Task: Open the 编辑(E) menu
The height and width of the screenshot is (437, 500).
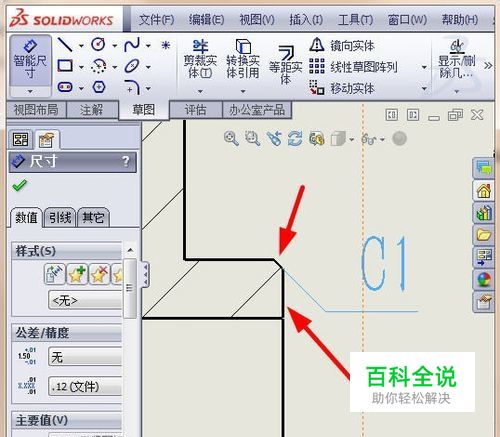Action: [206, 20]
